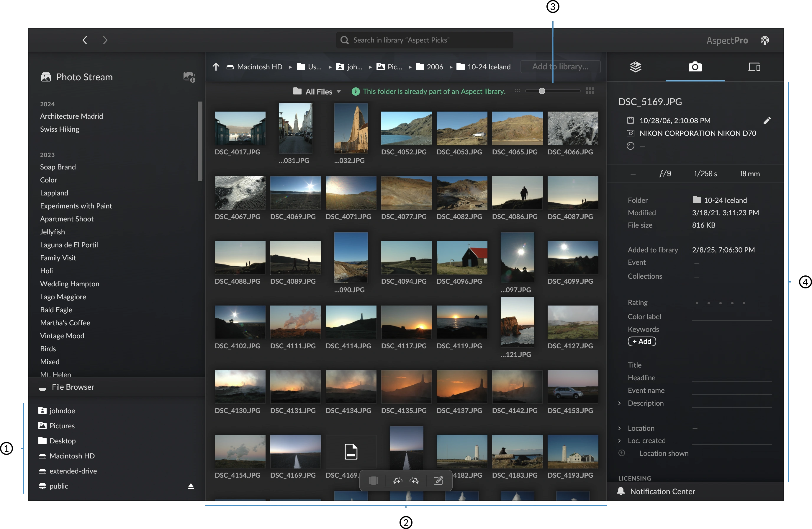Image resolution: width=812 pixels, height=529 pixels.
Task: Click the circular lens icon in the info panel
Action: pyautogui.click(x=630, y=146)
